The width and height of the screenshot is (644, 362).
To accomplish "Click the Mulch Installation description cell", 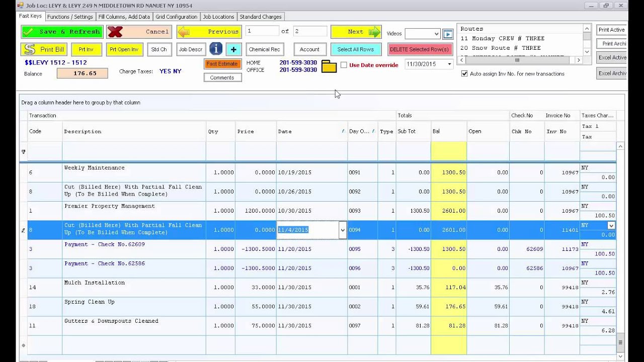I will (134, 287).
